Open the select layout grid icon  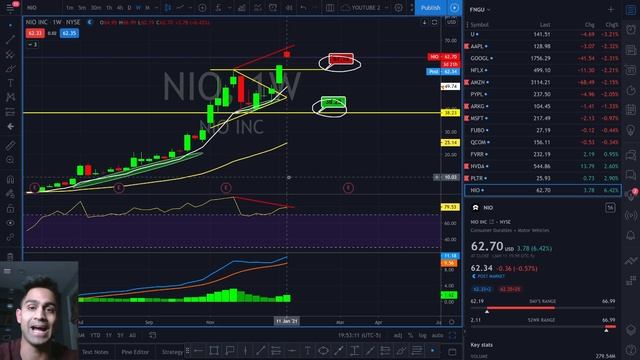pyautogui.click(x=330, y=7)
